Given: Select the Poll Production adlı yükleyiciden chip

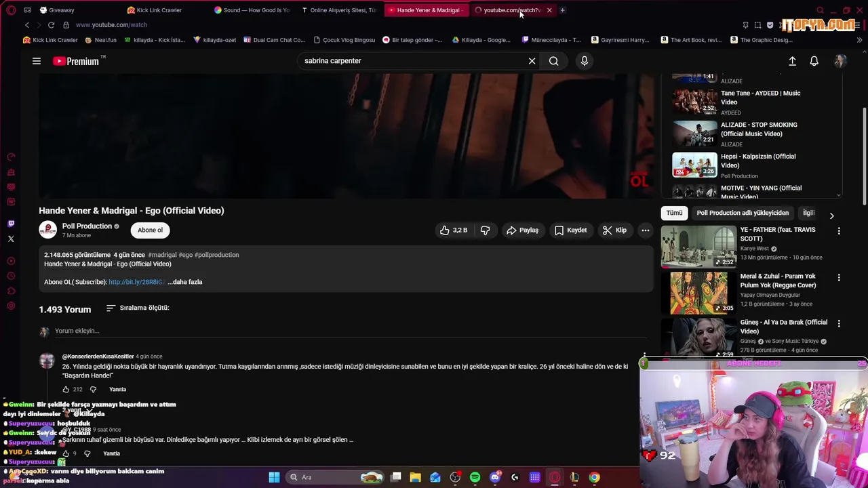Looking at the screenshot, I should click(x=743, y=213).
